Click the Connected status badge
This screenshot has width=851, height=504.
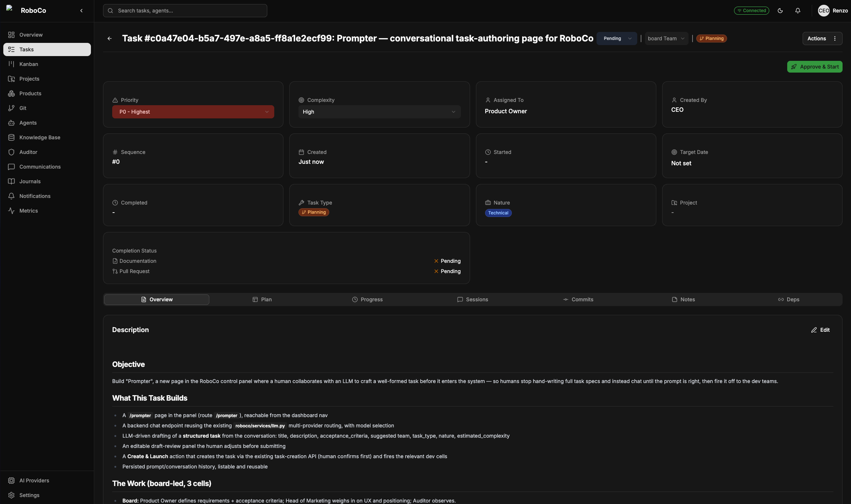752,11
